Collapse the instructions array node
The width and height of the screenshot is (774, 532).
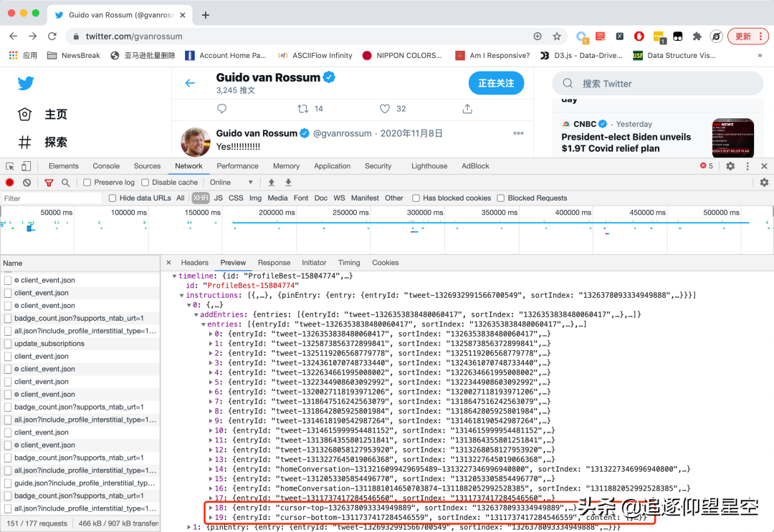point(181,295)
